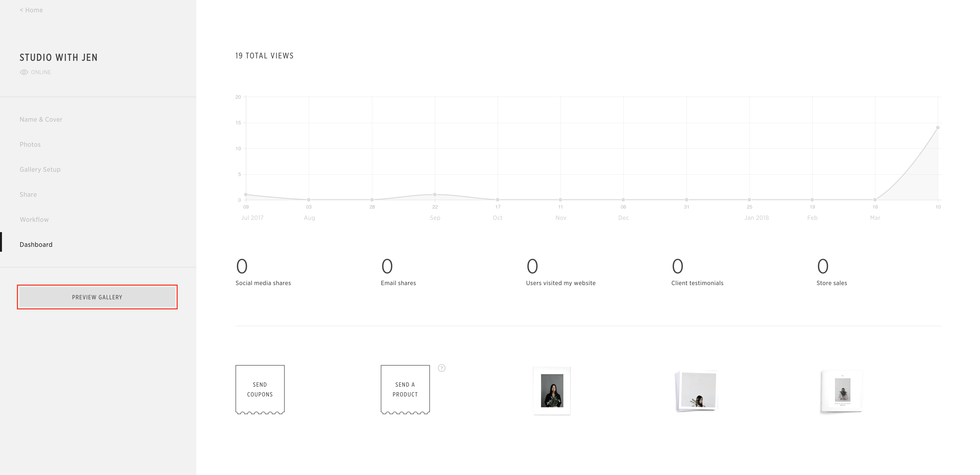Click the Social media shares count
The width and height of the screenshot is (980, 475).
(242, 267)
